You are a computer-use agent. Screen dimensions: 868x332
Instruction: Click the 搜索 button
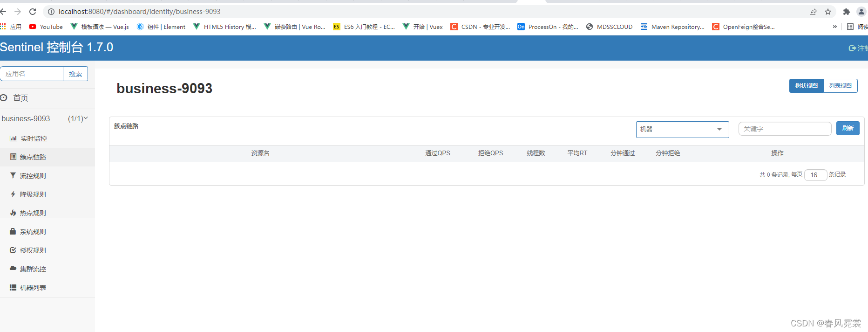75,74
